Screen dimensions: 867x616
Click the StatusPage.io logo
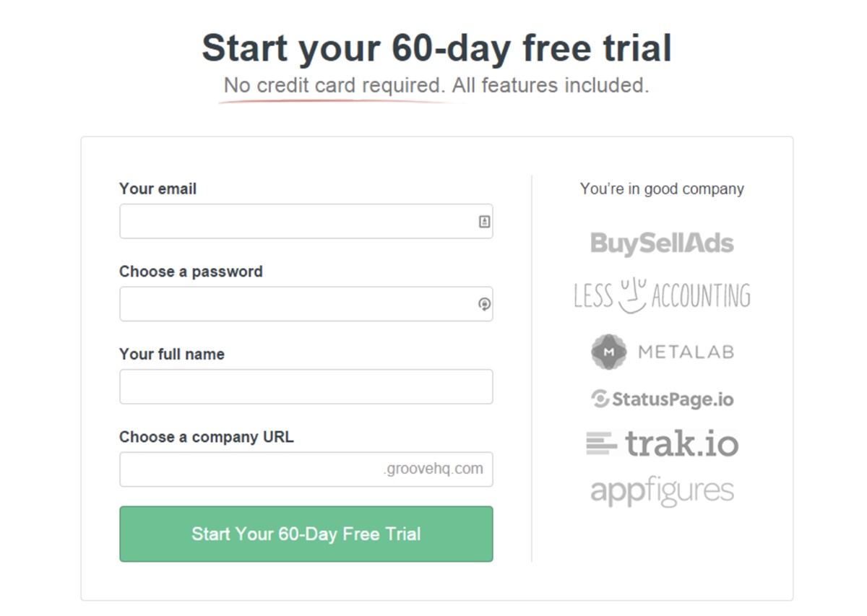point(662,399)
